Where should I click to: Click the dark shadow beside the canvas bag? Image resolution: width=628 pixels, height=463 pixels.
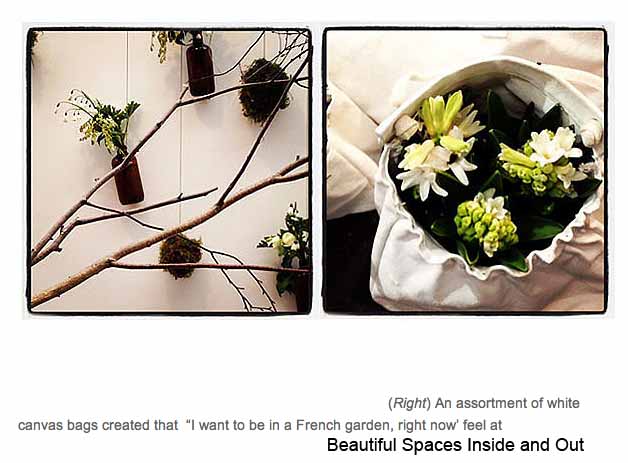pyautogui.click(x=348, y=260)
